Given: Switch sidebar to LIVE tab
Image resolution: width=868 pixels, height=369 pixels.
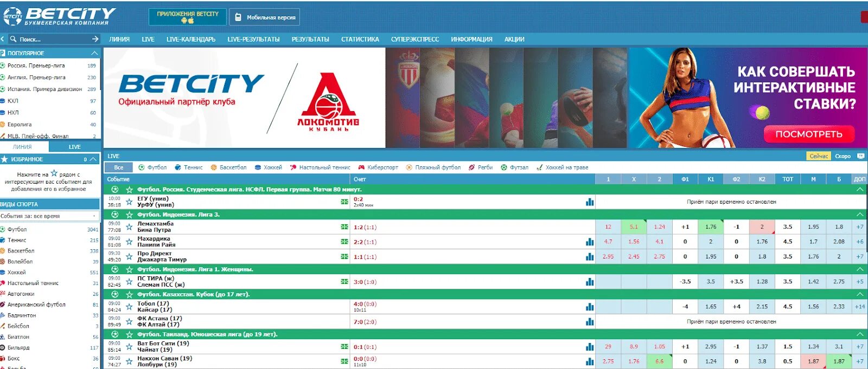Looking at the screenshot, I should coord(74,147).
